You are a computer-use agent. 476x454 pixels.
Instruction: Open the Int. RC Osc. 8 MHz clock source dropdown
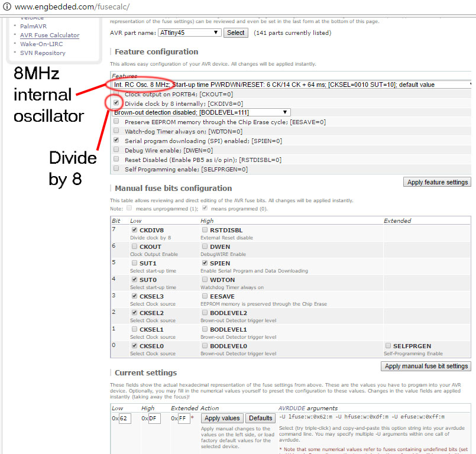(292, 85)
